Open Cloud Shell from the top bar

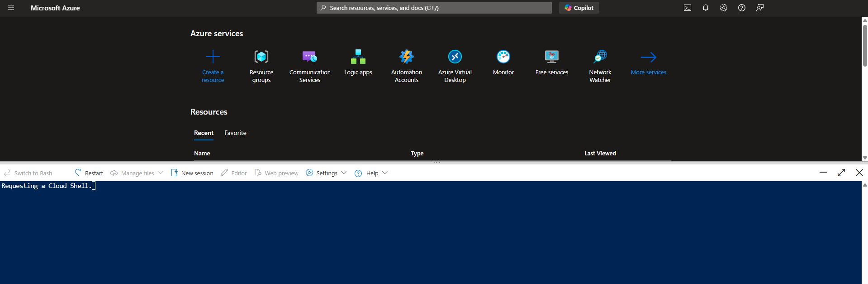coord(688,8)
